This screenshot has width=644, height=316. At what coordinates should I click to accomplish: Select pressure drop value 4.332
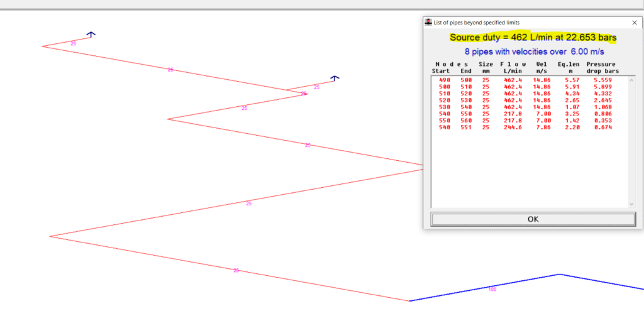[x=603, y=94]
